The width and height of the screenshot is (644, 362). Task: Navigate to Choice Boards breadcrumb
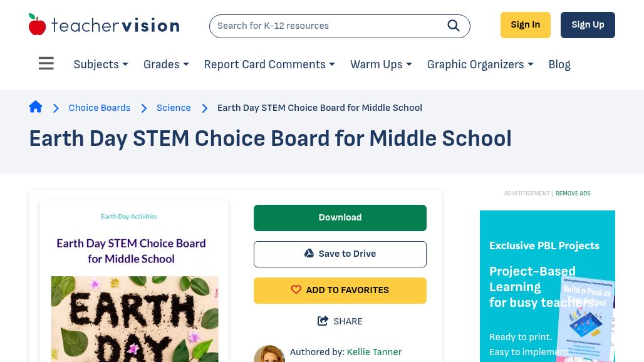click(x=100, y=108)
